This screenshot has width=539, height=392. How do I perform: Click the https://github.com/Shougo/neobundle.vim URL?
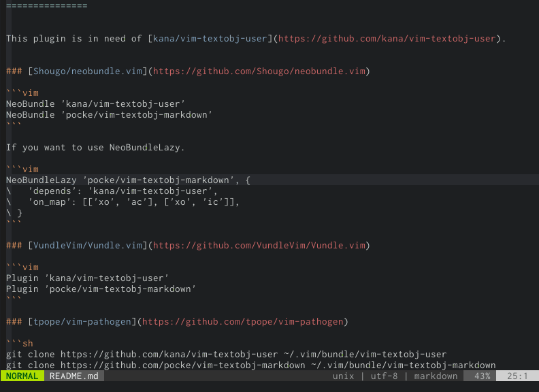tap(259, 71)
